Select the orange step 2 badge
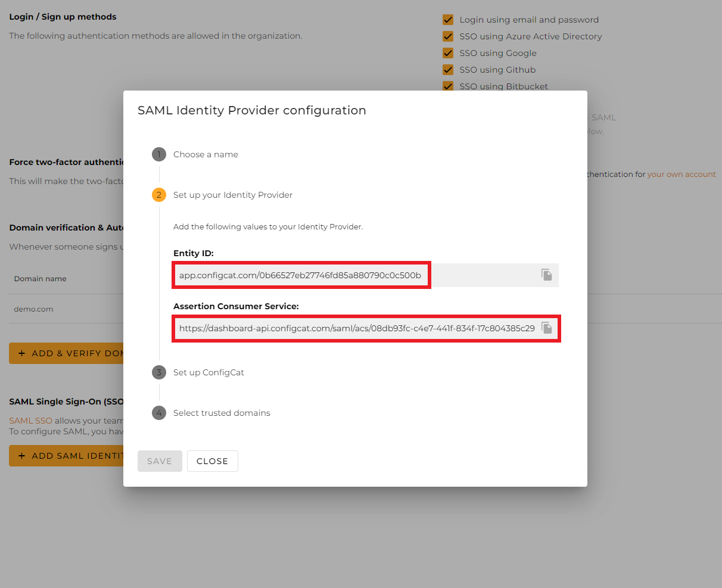The height and width of the screenshot is (588, 722). coord(158,194)
